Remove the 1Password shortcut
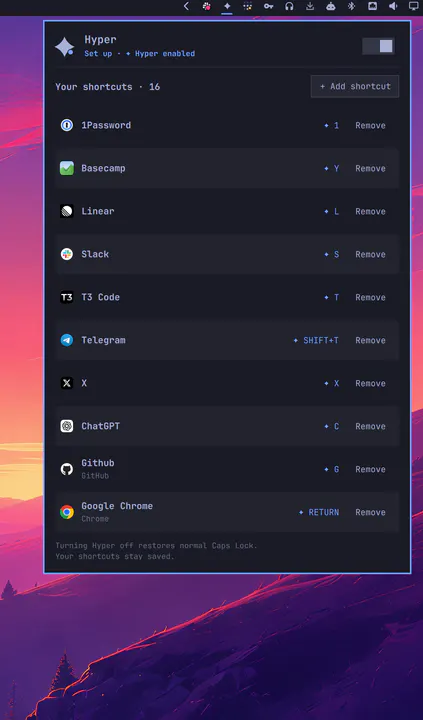 [370, 125]
